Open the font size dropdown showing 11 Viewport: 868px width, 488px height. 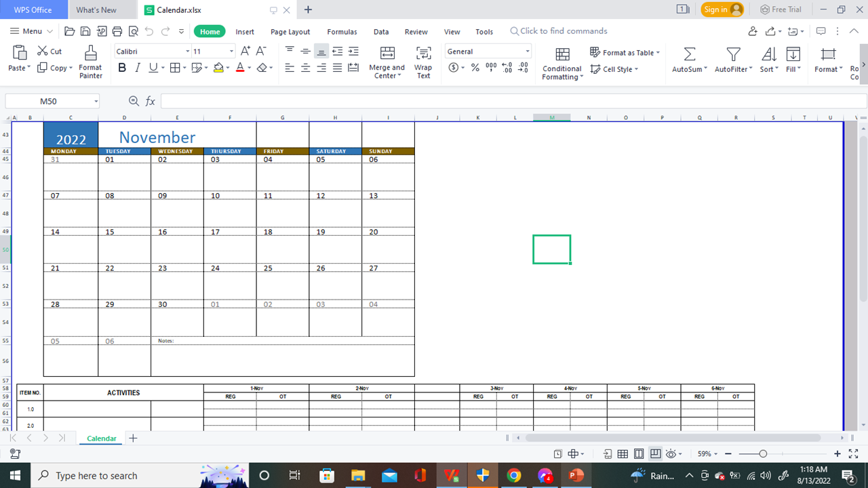(x=232, y=52)
